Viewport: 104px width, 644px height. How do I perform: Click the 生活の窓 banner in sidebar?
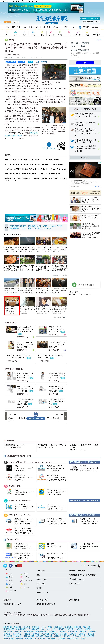click(x=85, y=70)
